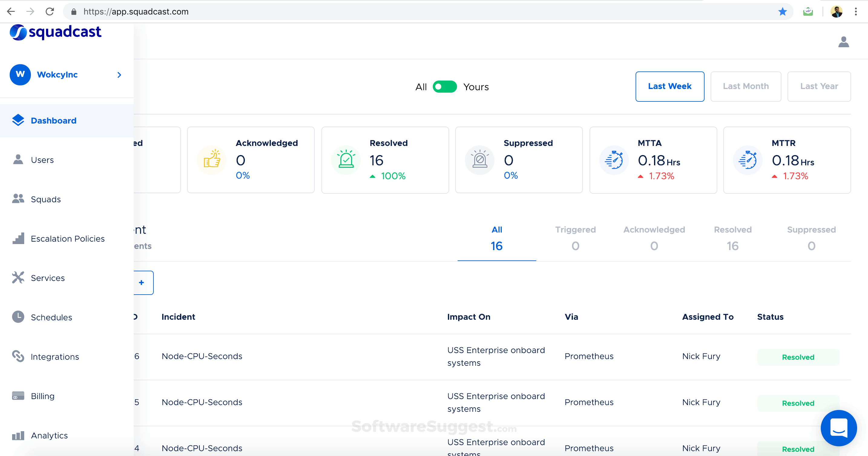
Task: Click the Analytics bar chart icon
Action: click(18, 435)
